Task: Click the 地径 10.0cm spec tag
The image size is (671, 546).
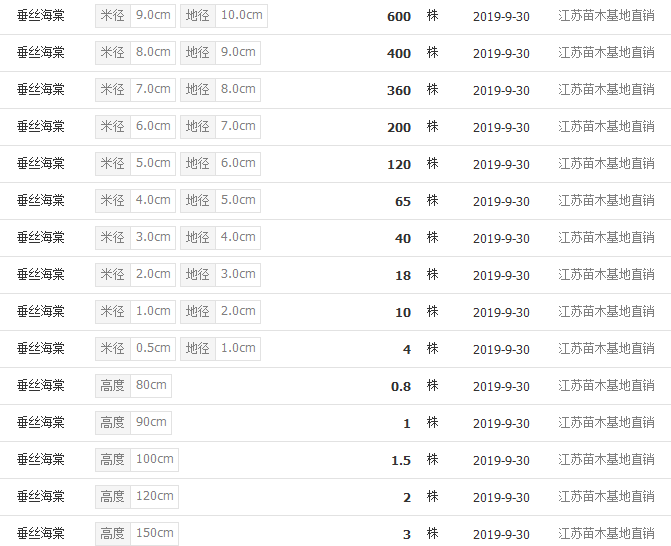Action: (x=224, y=16)
